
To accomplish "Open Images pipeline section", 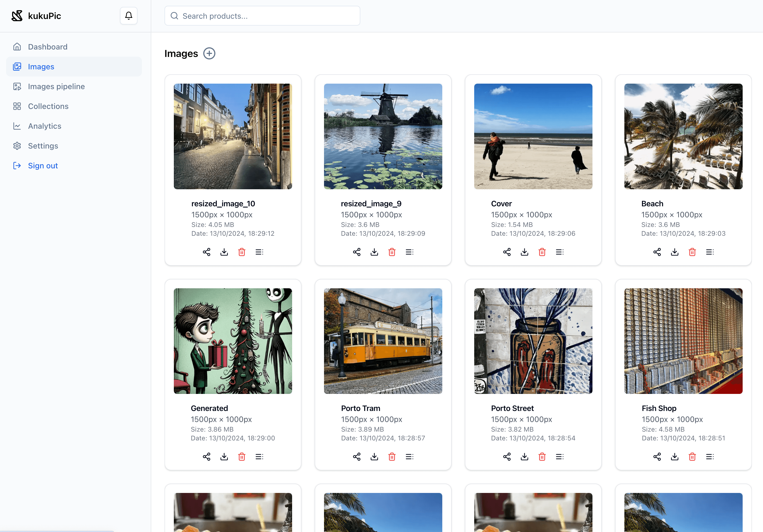I will [74, 86].
